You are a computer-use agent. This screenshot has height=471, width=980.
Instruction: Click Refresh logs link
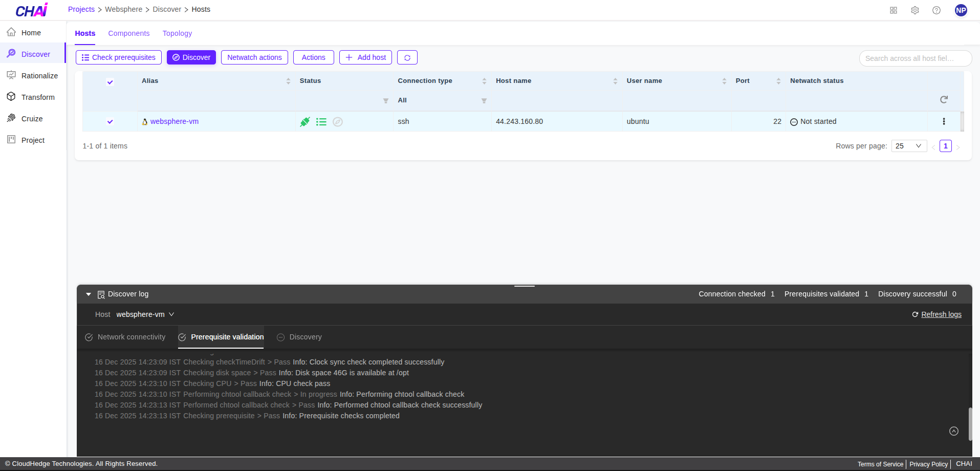coord(937,314)
